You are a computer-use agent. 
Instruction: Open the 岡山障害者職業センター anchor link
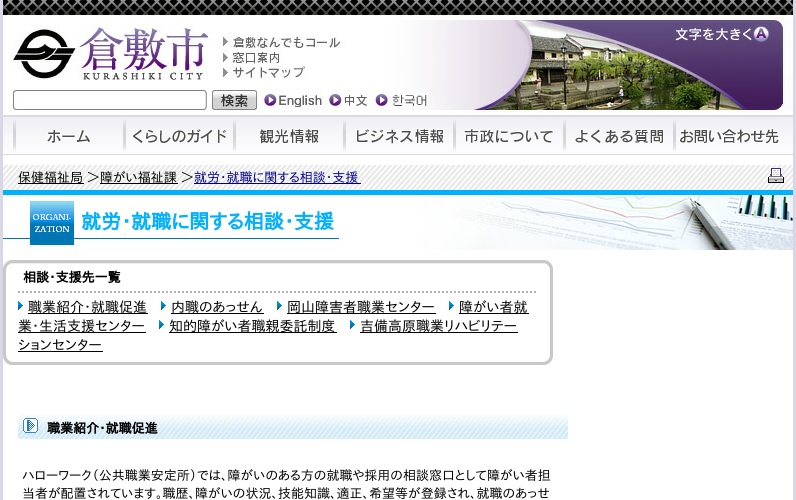pos(360,307)
